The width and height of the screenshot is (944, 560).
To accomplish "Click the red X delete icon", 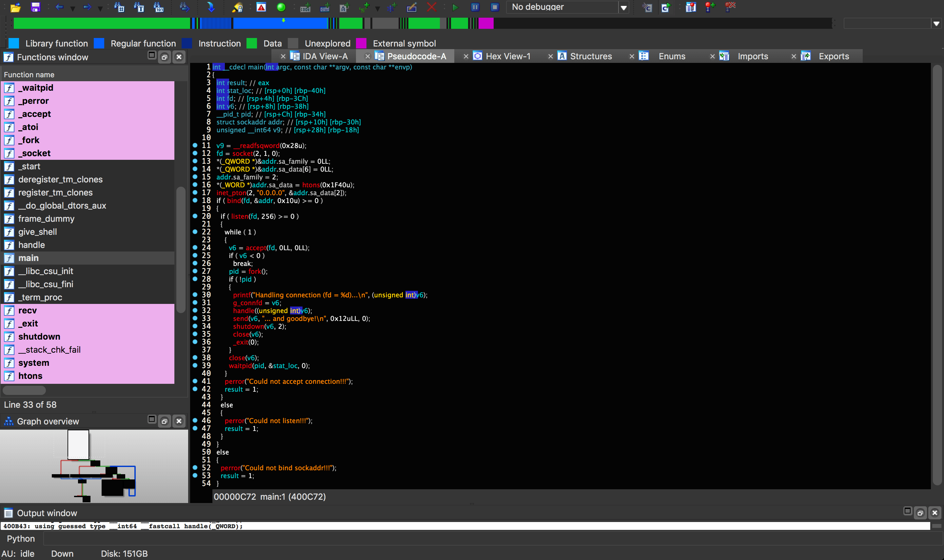I will point(431,7).
